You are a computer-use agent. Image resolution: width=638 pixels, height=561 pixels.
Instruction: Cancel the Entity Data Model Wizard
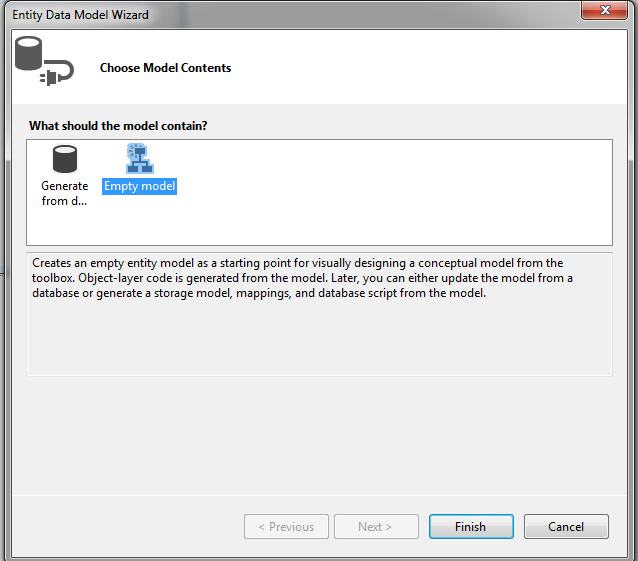tap(566, 526)
